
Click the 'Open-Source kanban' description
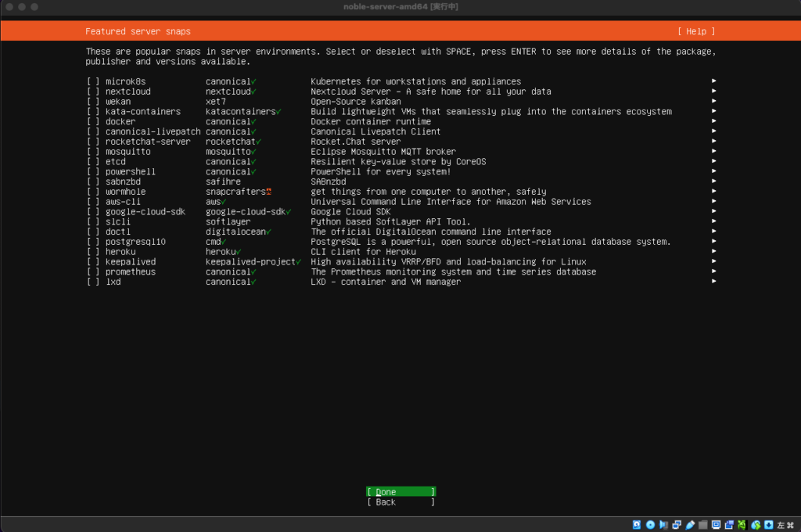356,102
